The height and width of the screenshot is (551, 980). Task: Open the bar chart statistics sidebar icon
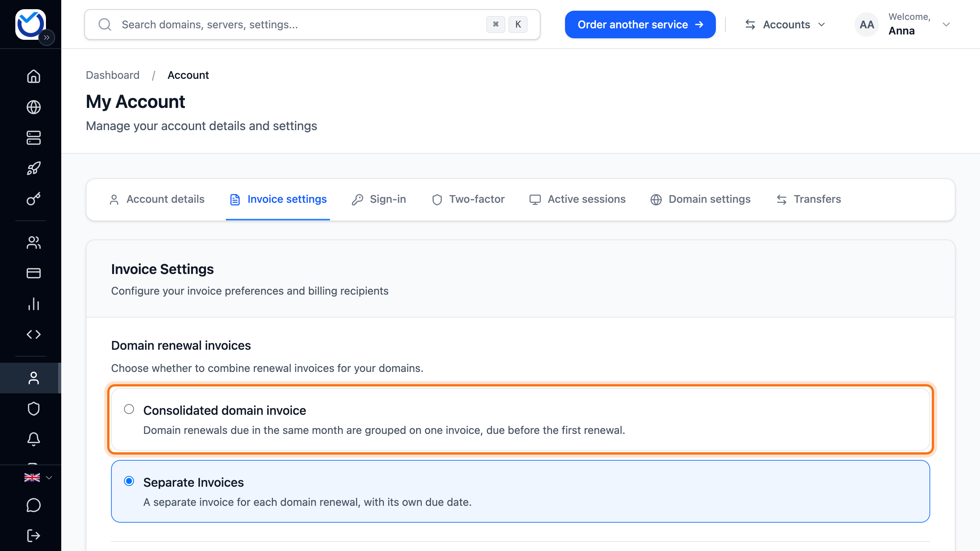click(34, 304)
